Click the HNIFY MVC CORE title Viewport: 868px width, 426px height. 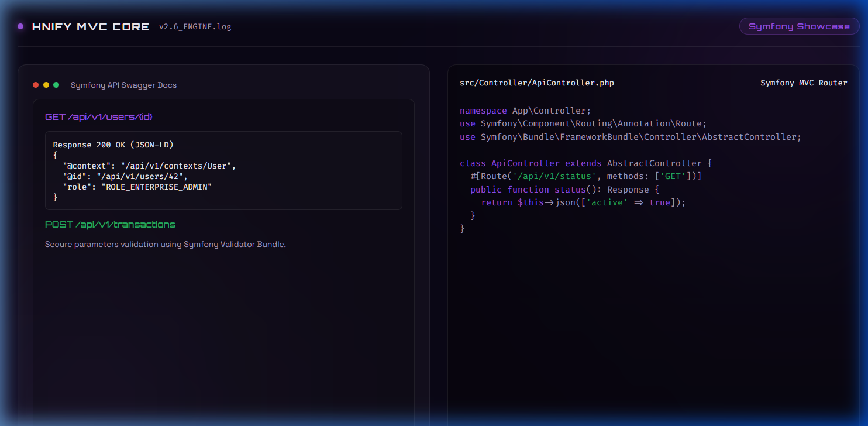pyautogui.click(x=91, y=26)
